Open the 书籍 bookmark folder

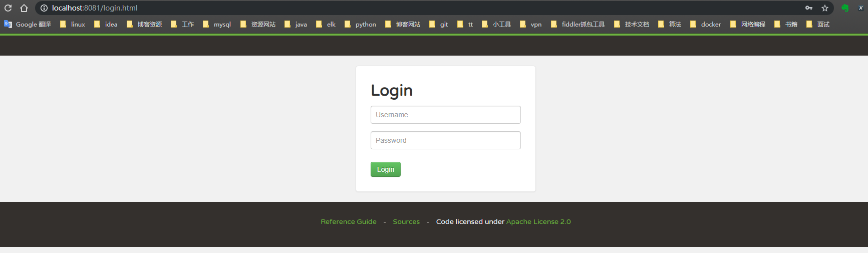tap(786, 24)
